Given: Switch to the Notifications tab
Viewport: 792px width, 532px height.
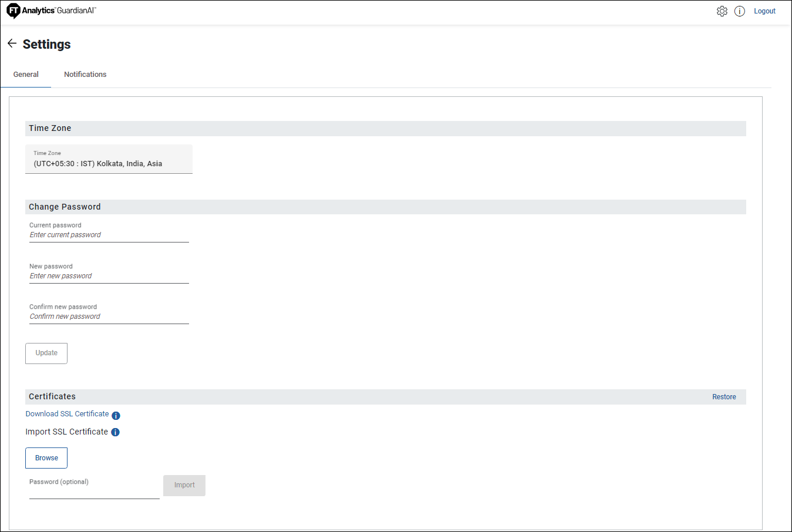Looking at the screenshot, I should [85, 75].
